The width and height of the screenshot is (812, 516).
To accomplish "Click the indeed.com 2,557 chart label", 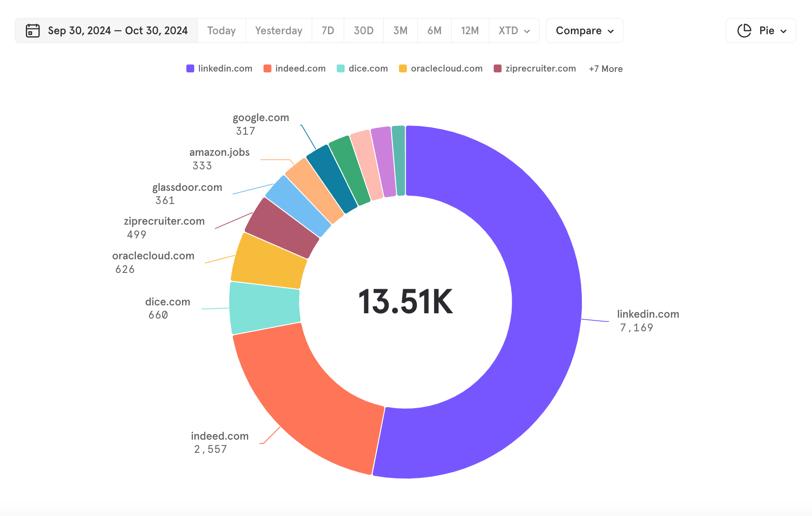I will point(220,442).
